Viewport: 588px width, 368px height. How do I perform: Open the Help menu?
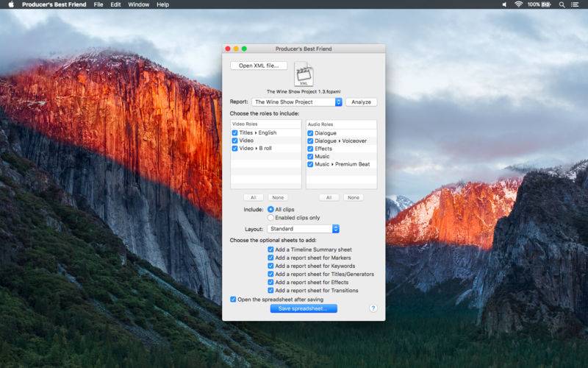(162, 4)
